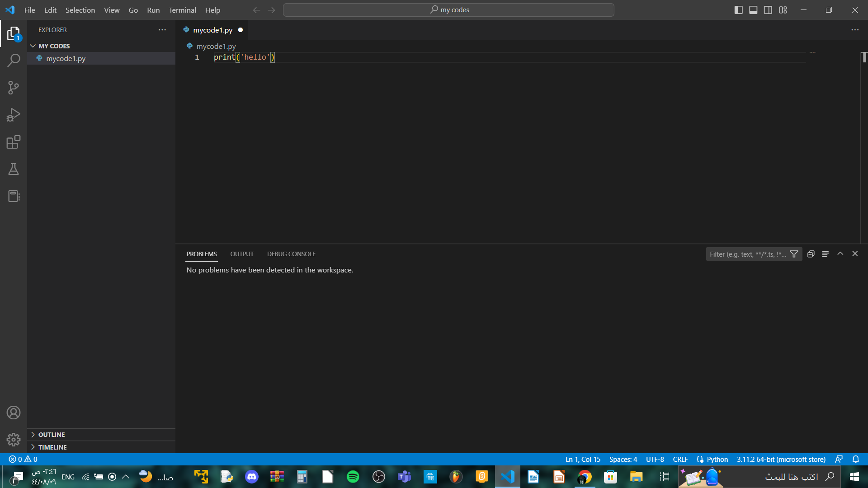Screen dimensions: 868x488
Task: Click the errors and warnings status indicator
Action: click(x=23, y=459)
